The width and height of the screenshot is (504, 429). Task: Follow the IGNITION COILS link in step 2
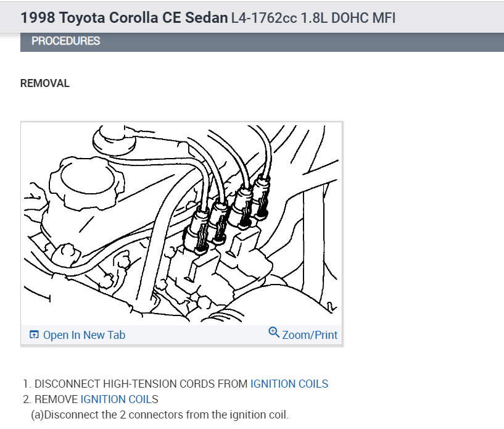[x=119, y=399]
